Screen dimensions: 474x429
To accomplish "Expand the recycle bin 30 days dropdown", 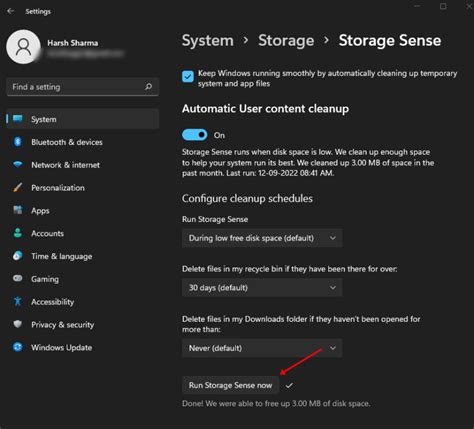I will point(262,288).
